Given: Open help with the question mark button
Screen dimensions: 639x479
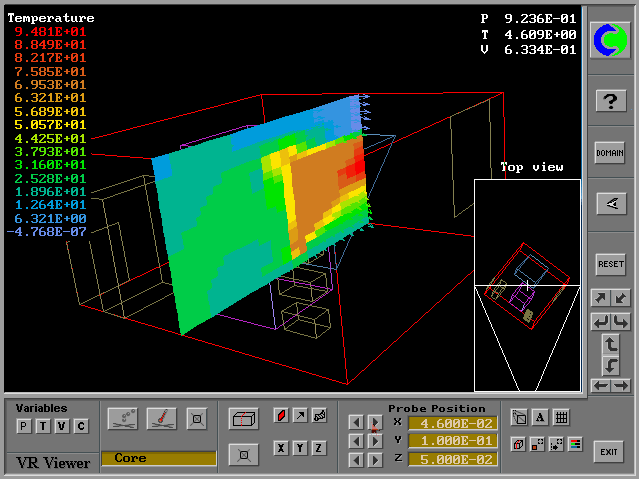Looking at the screenshot, I should click(x=610, y=101).
